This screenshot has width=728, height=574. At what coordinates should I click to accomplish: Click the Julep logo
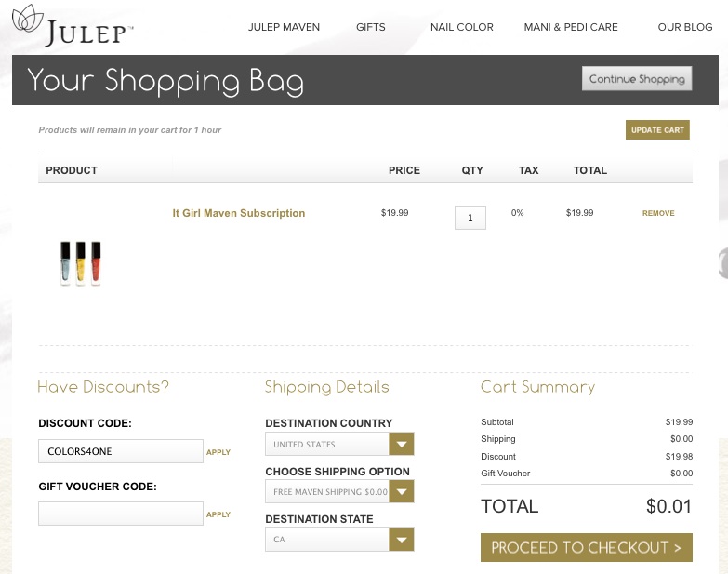pyautogui.click(x=73, y=25)
